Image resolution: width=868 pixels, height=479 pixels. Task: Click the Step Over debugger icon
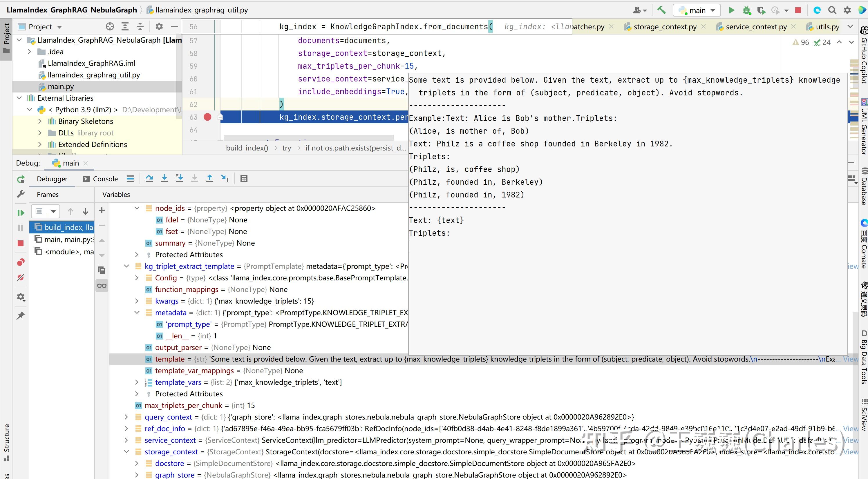pyautogui.click(x=149, y=179)
